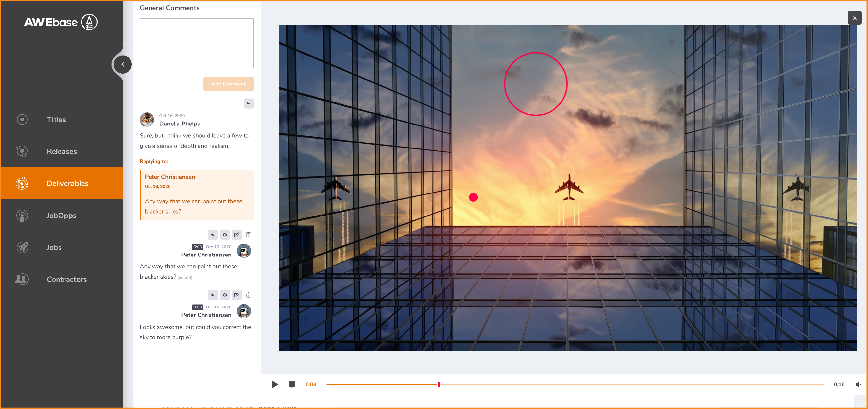Toggle annotation visibility on "blacker skies" comment
The image size is (868, 409).
point(224,235)
